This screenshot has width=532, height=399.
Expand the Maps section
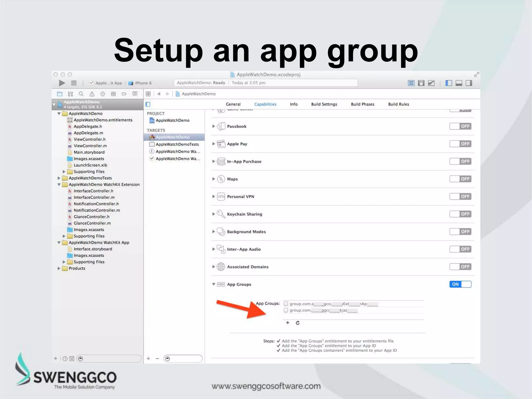tap(214, 179)
